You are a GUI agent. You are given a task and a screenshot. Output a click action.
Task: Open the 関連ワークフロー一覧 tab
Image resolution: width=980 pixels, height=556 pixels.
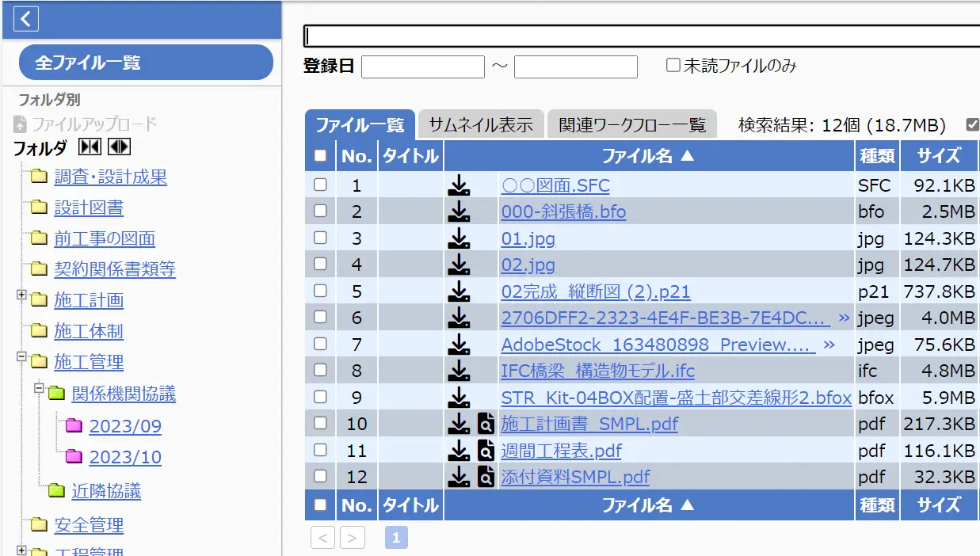pos(631,124)
